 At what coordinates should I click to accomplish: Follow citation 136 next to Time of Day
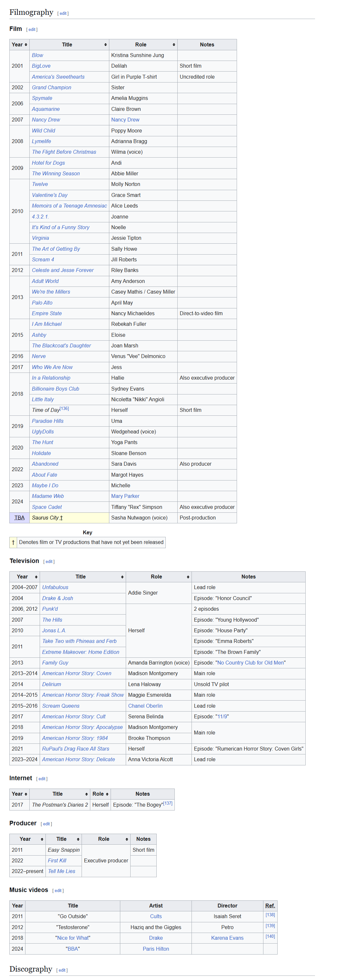[64, 408]
